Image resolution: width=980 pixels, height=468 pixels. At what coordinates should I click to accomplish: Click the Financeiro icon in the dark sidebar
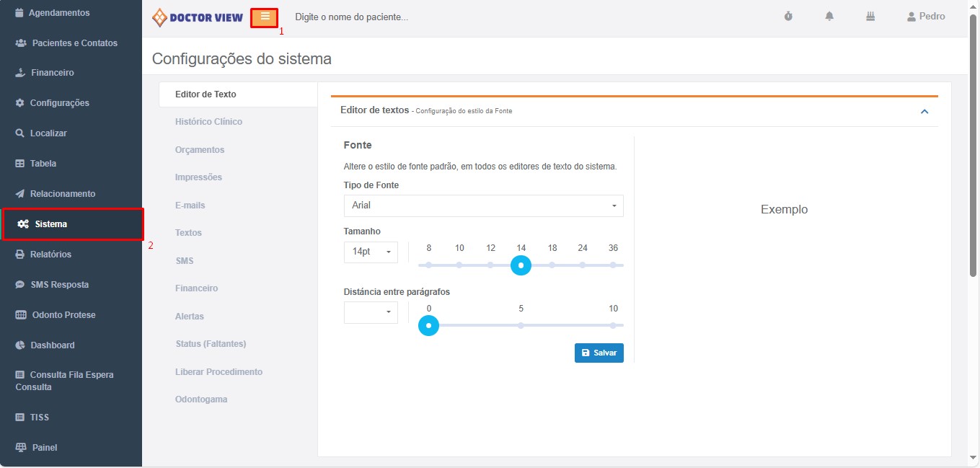click(20, 73)
